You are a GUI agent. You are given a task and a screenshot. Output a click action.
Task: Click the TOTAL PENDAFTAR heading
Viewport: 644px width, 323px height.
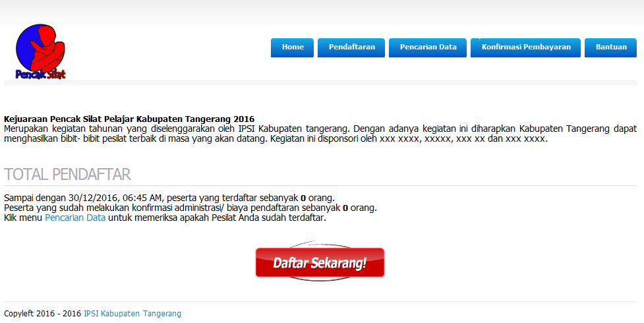67,174
